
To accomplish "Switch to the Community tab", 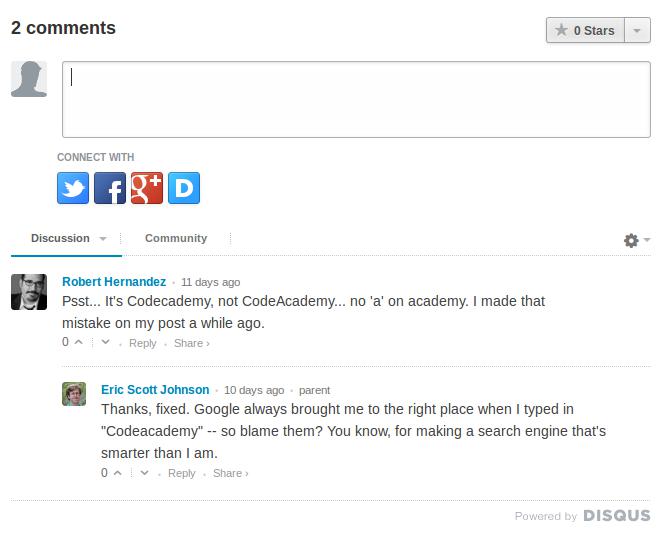I will (x=176, y=238).
